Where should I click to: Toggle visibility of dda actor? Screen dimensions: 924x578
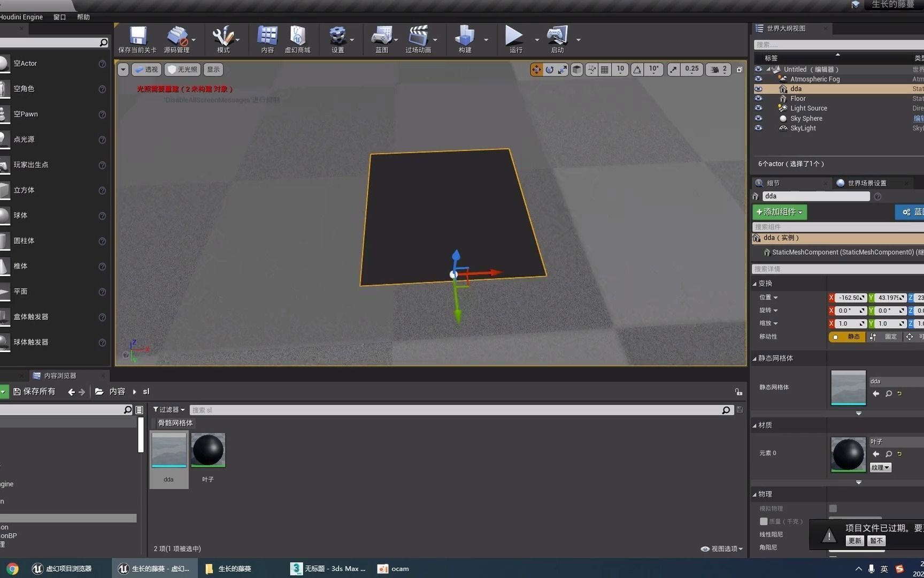click(x=758, y=89)
